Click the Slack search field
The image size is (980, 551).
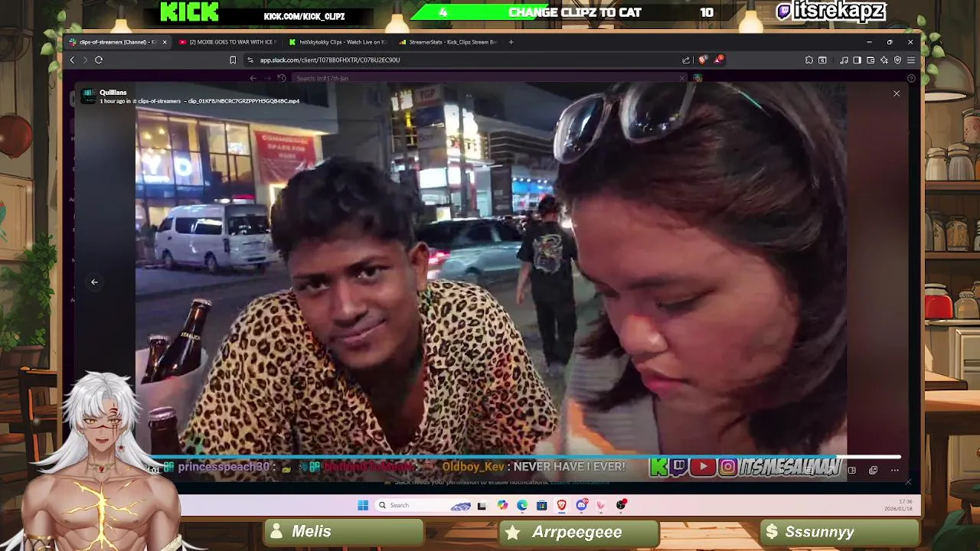coord(490,78)
